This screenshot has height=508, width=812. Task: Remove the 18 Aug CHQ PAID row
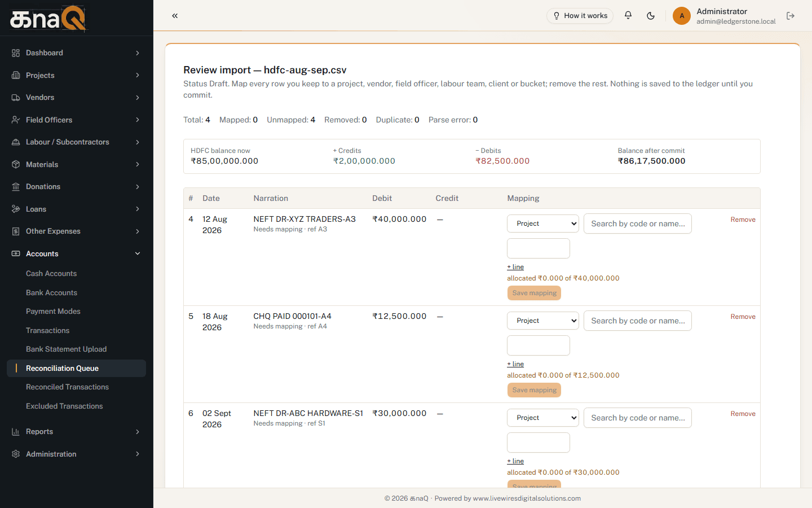(743, 317)
